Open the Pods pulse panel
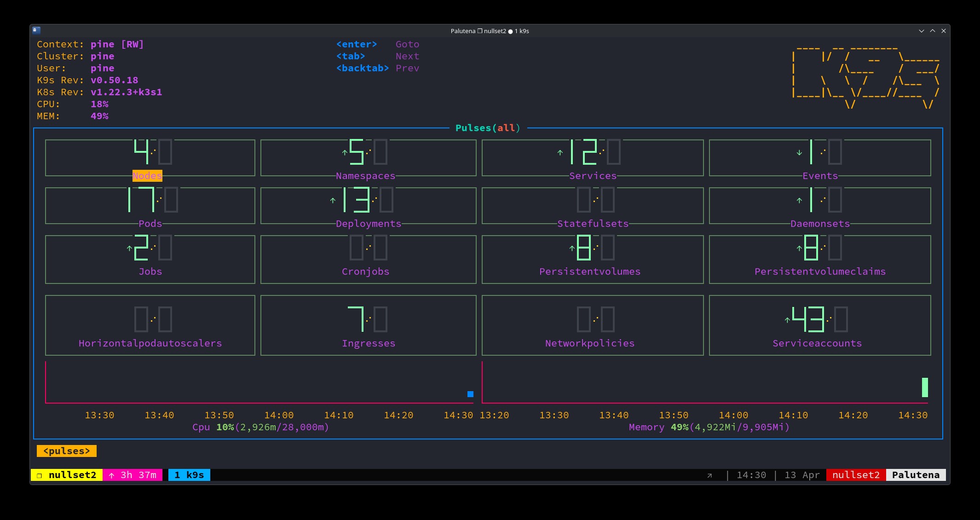Screen dimensions: 980x520 [150, 206]
